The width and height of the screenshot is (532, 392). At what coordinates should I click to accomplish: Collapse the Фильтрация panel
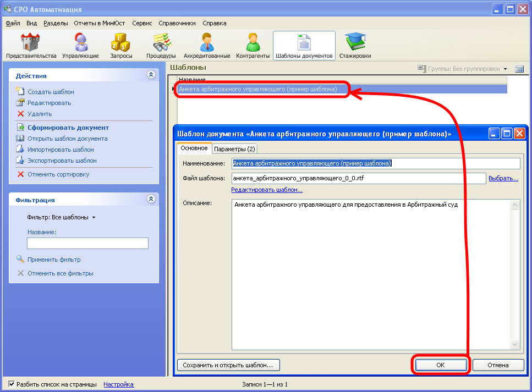click(151, 200)
